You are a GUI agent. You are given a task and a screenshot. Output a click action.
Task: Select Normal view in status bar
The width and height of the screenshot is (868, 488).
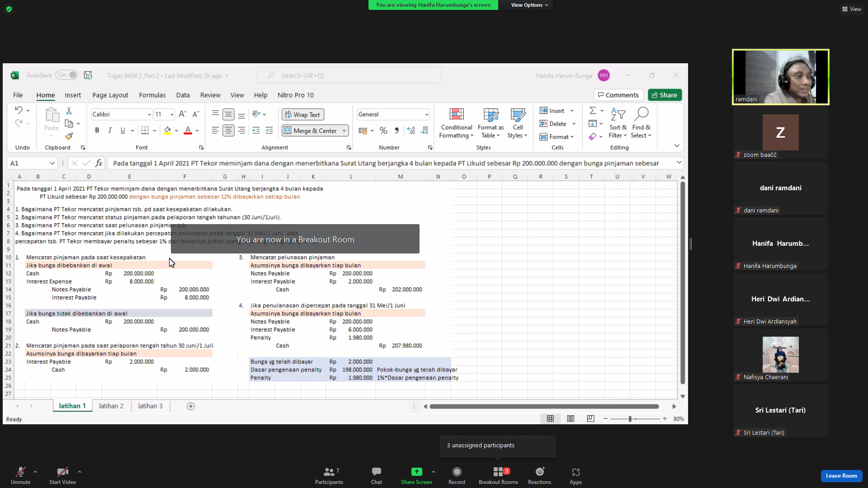(x=550, y=419)
